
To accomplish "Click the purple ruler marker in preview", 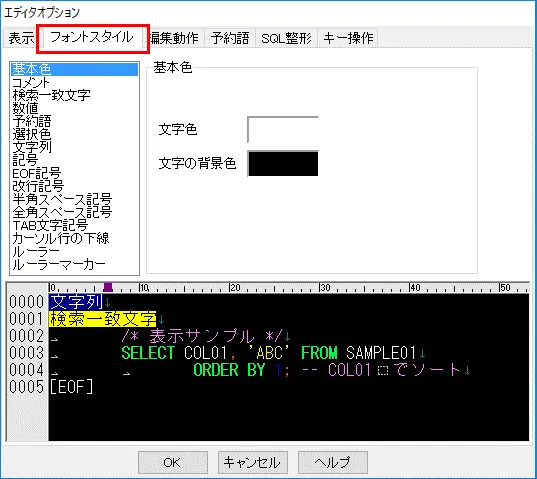I will coord(108,287).
